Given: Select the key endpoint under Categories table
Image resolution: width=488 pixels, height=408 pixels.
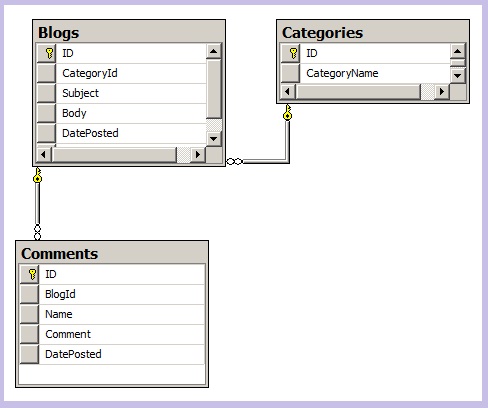Looking at the screenshot, I should 288,112.
